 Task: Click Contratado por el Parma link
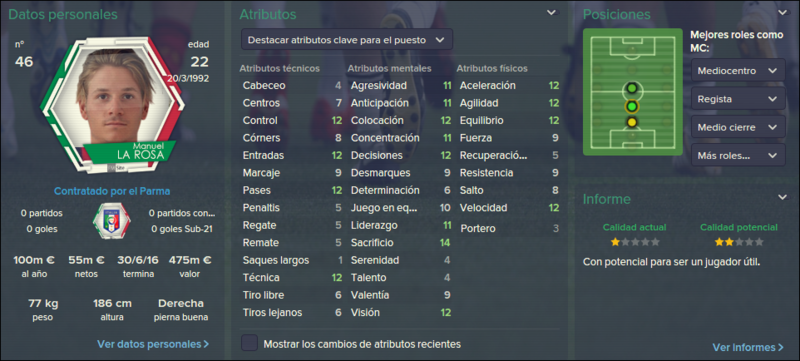point(112,191)
